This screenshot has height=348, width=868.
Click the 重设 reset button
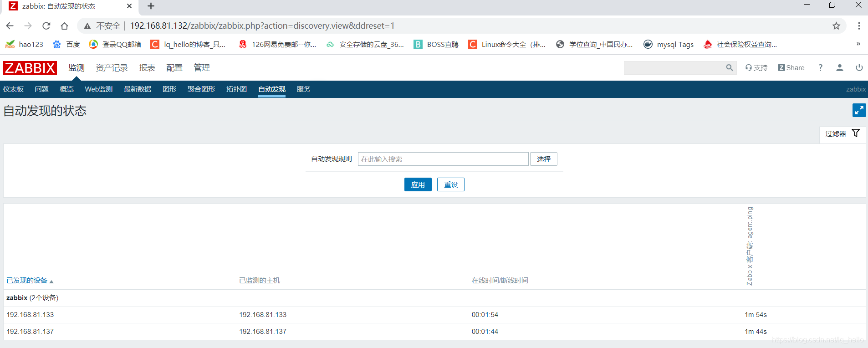[451, 184]
